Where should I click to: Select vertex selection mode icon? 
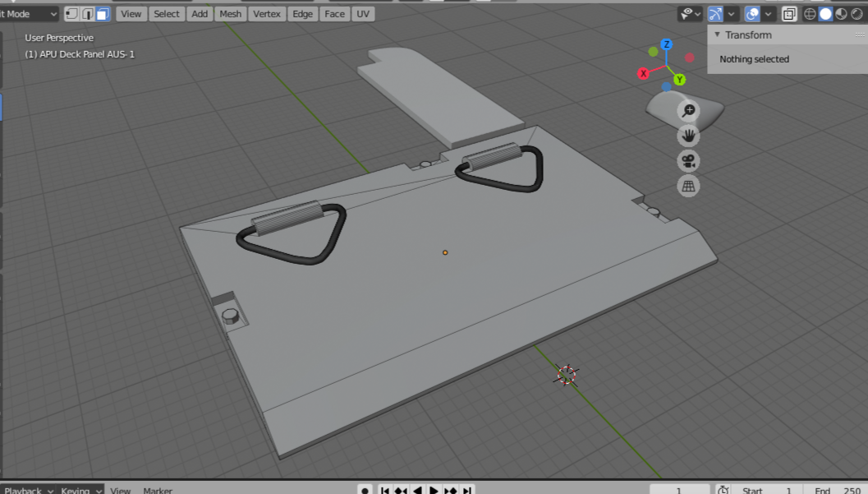(71, 14)
